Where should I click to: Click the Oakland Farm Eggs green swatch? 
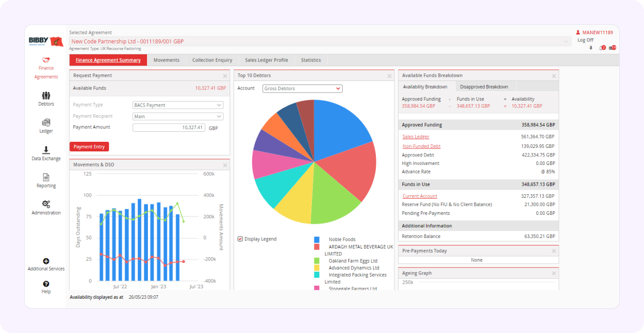pos(317,261)
